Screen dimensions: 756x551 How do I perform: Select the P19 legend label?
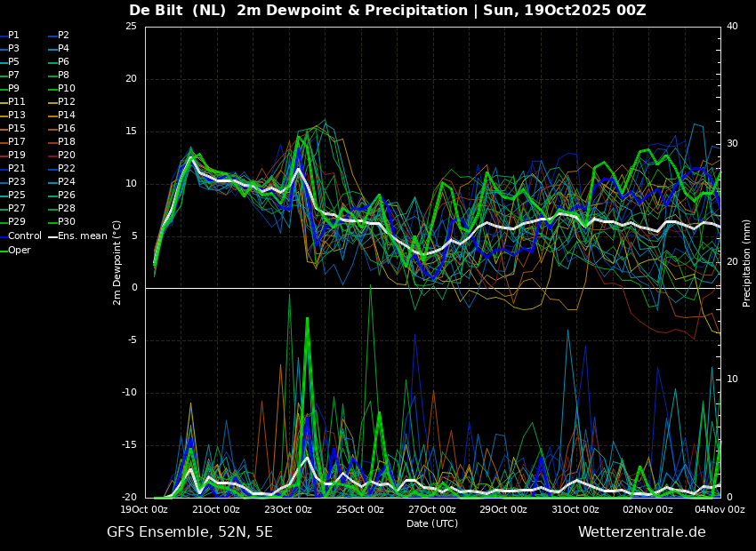[13, 156]
